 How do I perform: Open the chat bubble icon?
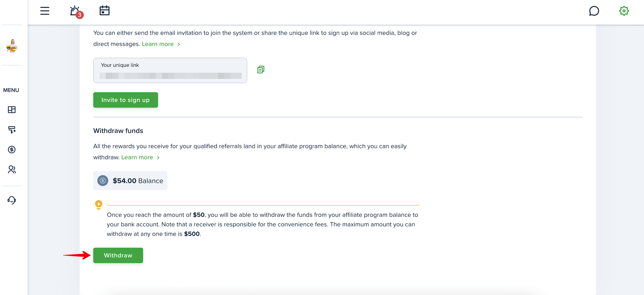(x=594, y=11)
